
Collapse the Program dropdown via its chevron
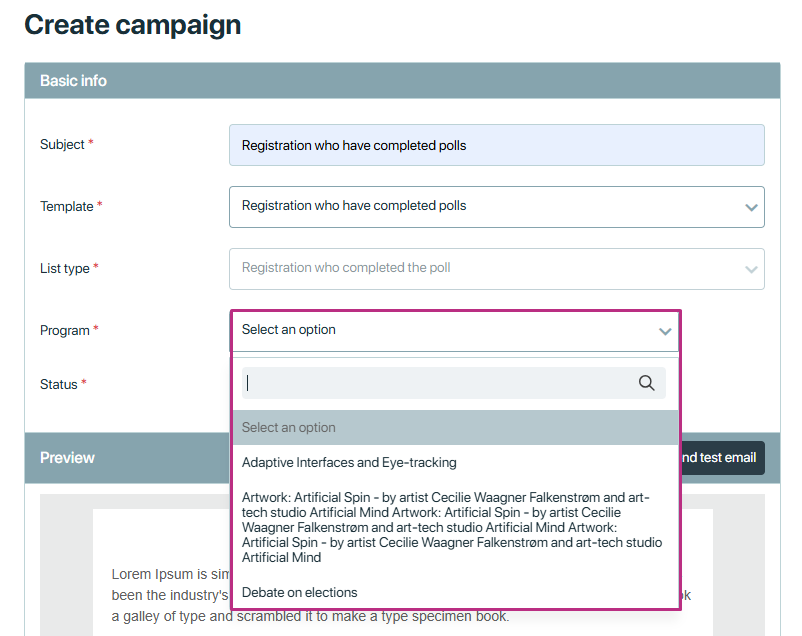(x=664, y=331)
